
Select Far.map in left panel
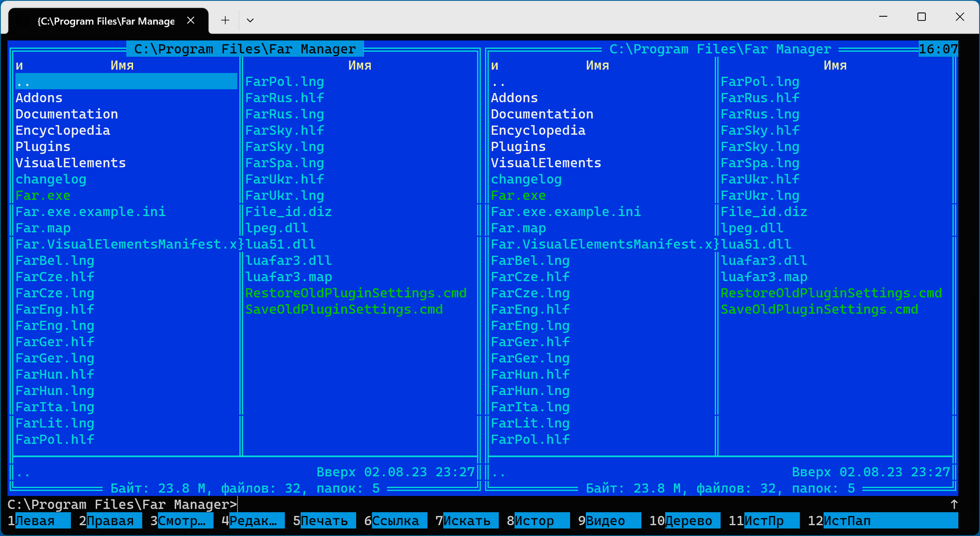pyautogui.click(x=43, y=228)
